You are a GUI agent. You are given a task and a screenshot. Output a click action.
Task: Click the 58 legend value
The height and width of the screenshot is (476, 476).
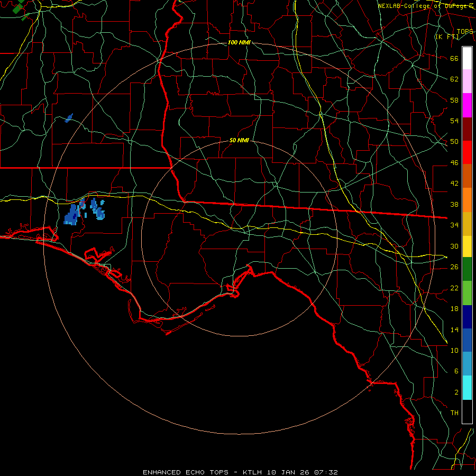pyautogui.click(x=454, y=100)
